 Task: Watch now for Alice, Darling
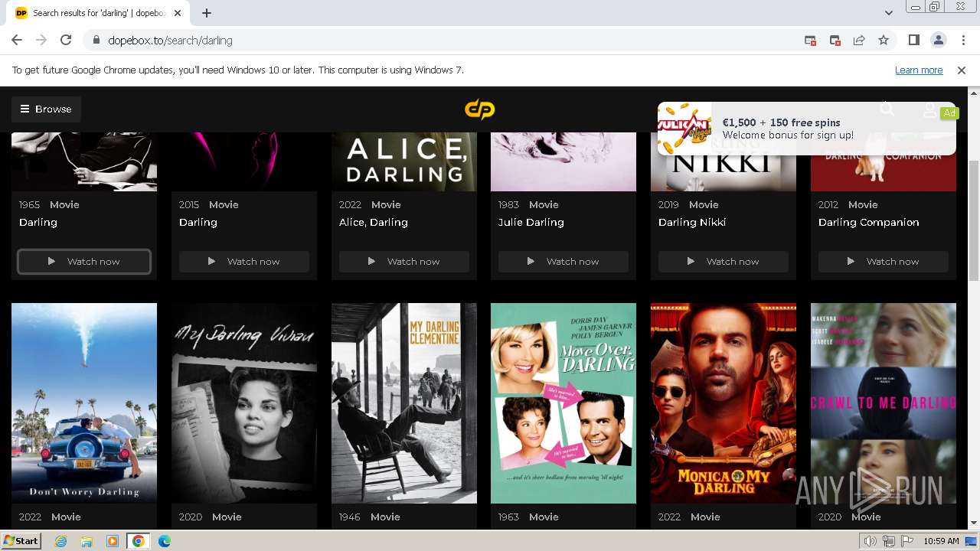(404, 261)
